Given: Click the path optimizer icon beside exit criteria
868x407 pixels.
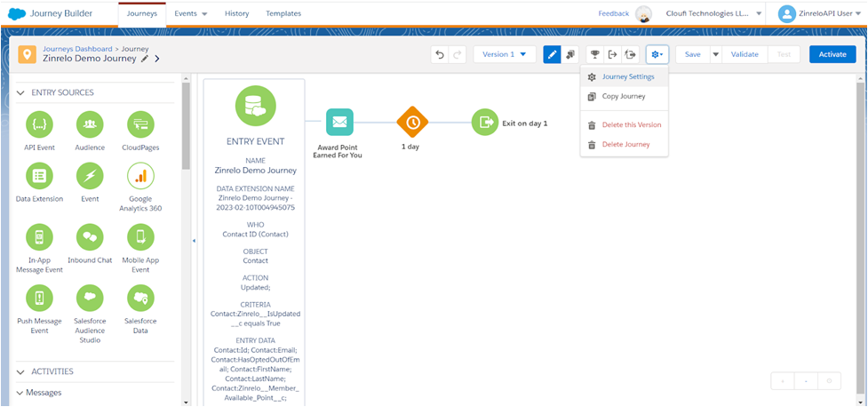Looking at the screenshot, I should [630, 54].
